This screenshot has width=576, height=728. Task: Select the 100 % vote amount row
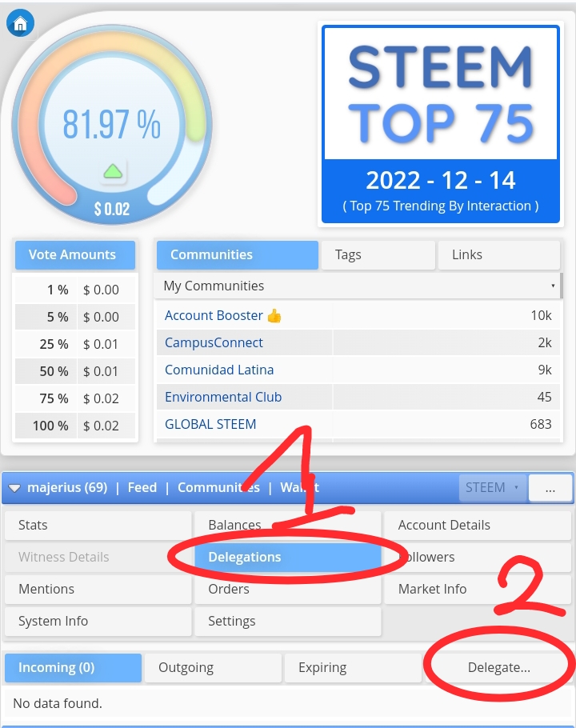coord(75,426)
